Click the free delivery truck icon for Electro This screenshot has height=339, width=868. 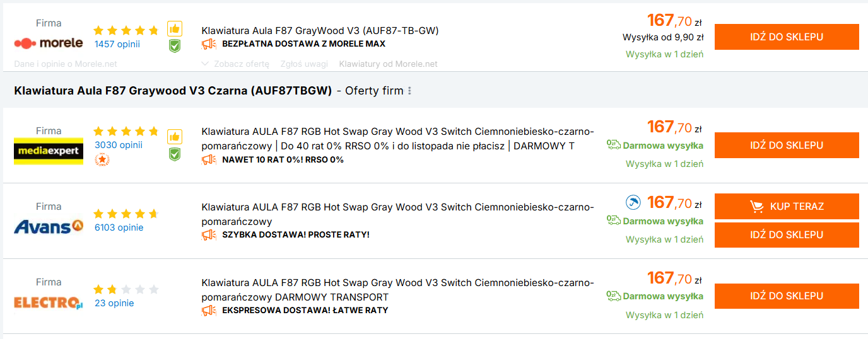614,296
